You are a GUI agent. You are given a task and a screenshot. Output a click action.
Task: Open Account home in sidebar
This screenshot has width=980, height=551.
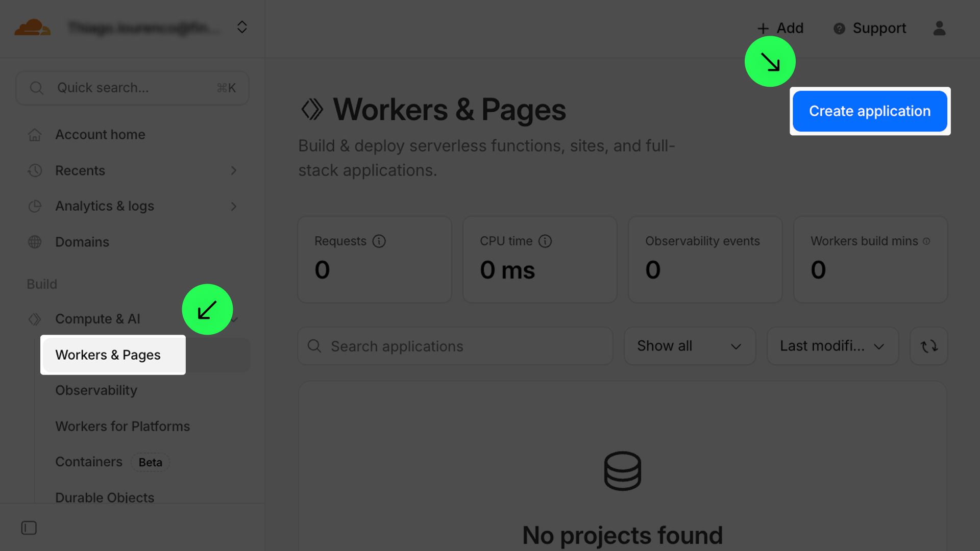click(x=100, y=135)
